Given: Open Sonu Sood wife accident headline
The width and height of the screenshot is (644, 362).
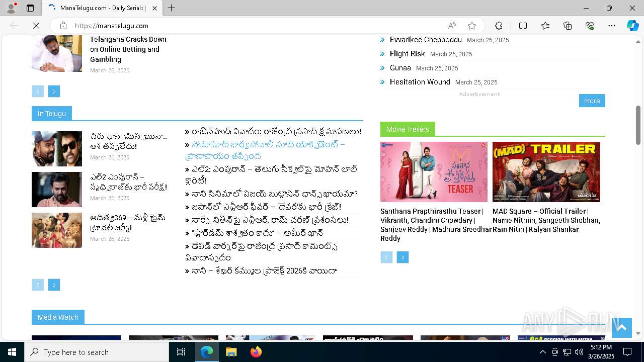Looking at the screenshot, I should point(265,150).
